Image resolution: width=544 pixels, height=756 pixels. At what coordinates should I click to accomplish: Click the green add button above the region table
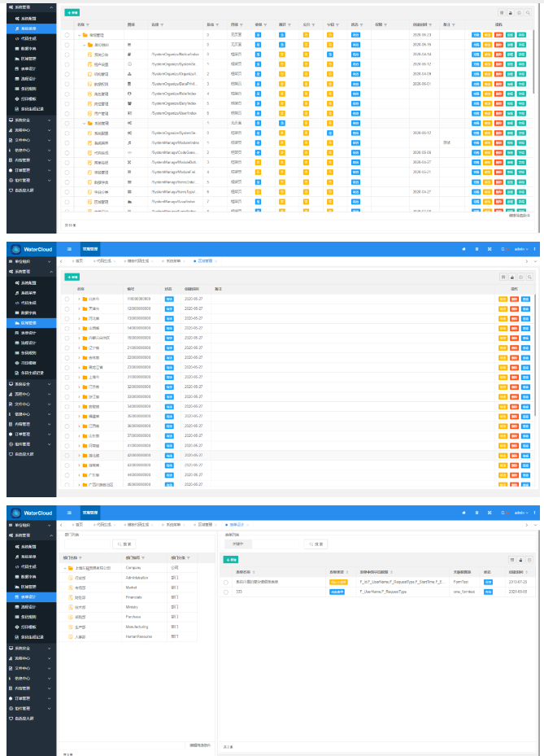point(72,277)
